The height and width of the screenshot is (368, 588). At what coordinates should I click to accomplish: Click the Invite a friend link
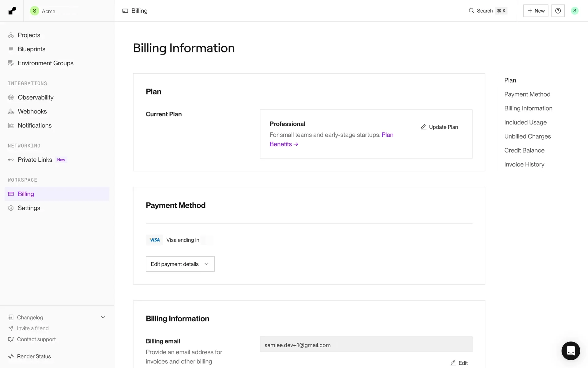(33, 328)
